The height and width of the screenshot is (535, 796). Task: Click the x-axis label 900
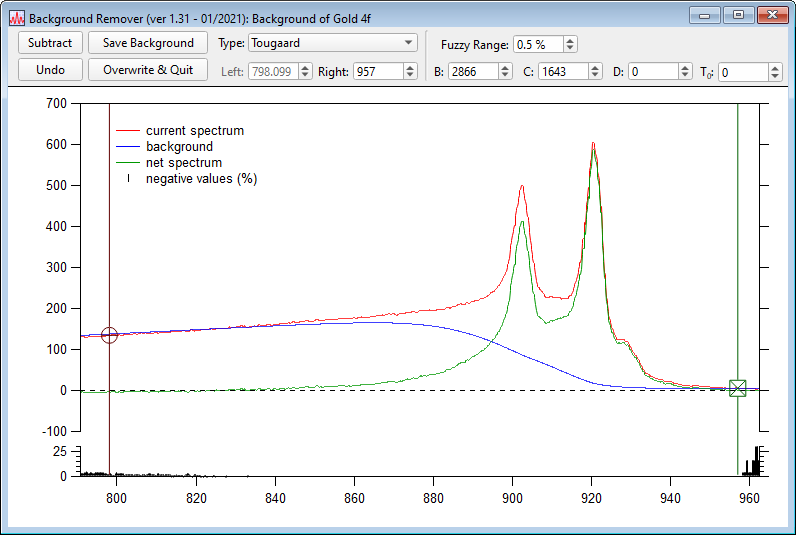(x=512, y=498)
